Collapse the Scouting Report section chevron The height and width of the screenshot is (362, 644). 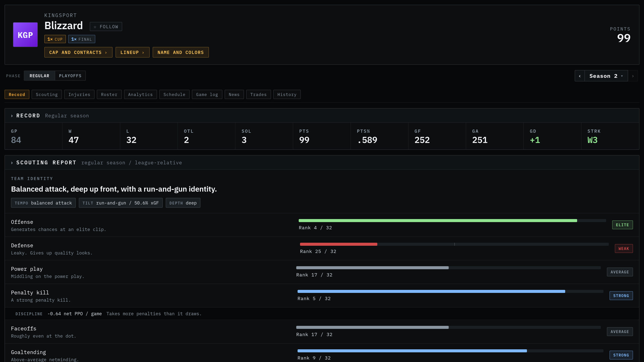12,163
